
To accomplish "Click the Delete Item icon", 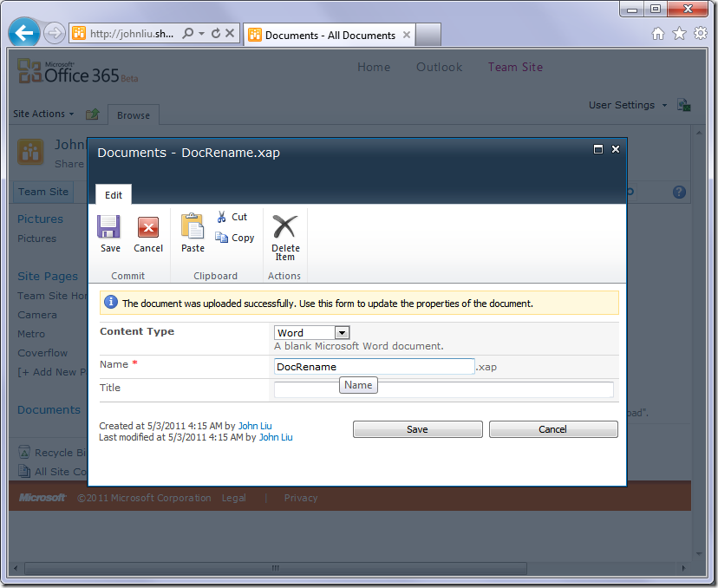I will pos(284,228).
